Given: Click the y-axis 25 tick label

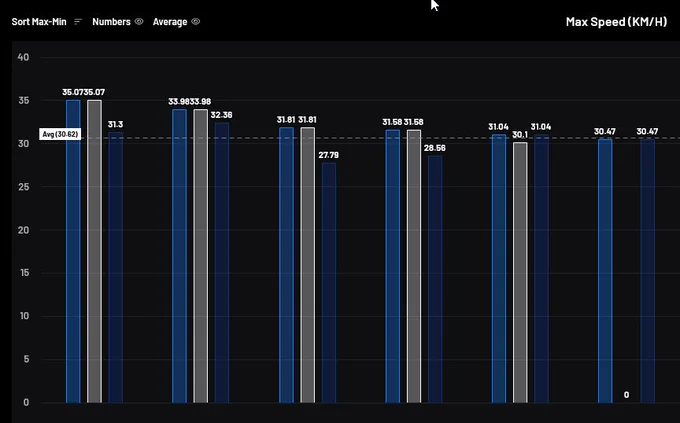Looking at the screenshot, I should click(23, 187).
